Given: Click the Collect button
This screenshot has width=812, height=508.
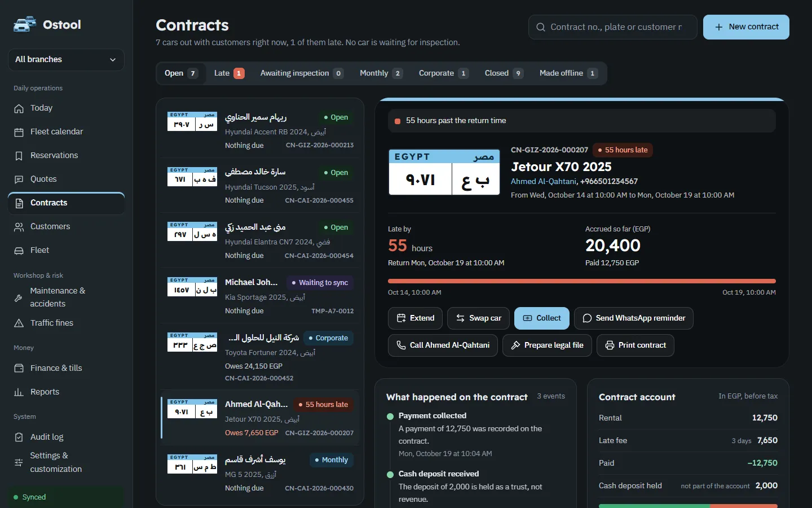Looking at the screenshot, I should 542,318.
